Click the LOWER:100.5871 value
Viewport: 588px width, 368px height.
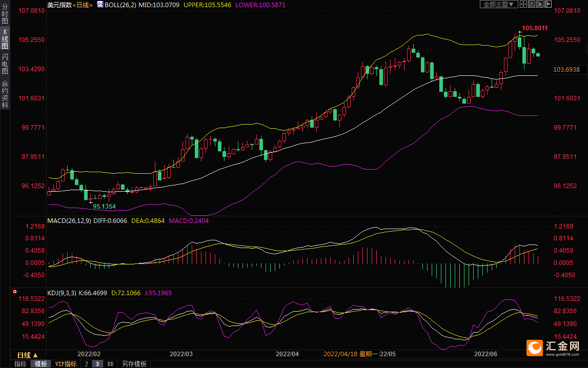click(x=260, y=5)
